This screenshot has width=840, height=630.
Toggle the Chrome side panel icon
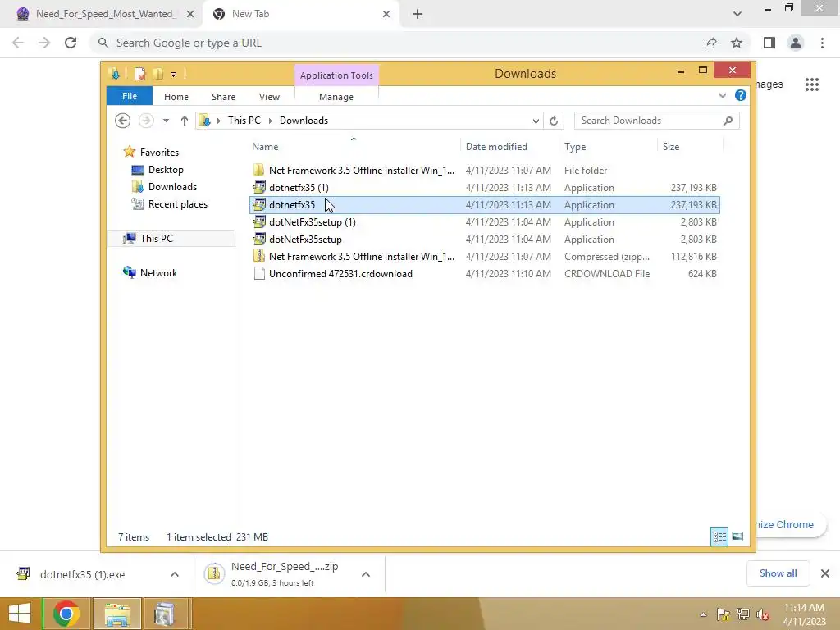coord(769,43)
